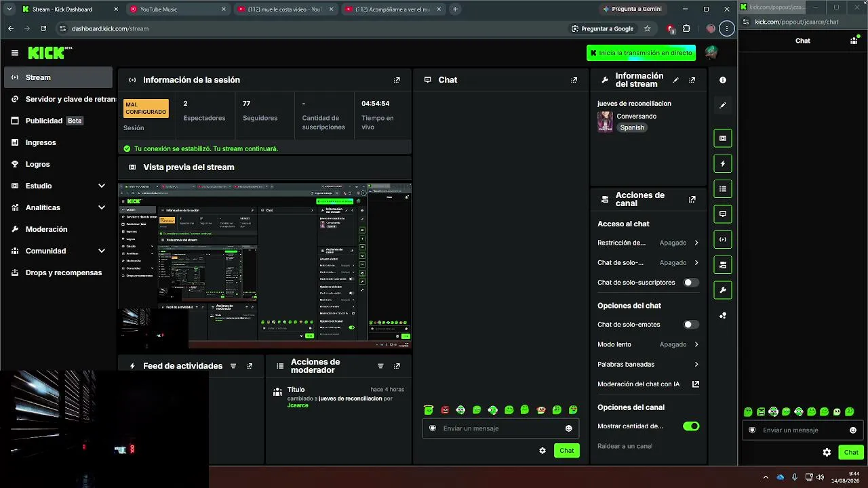
Task: Open the Acciones de moderador filter icon
Action: [380, 366]
